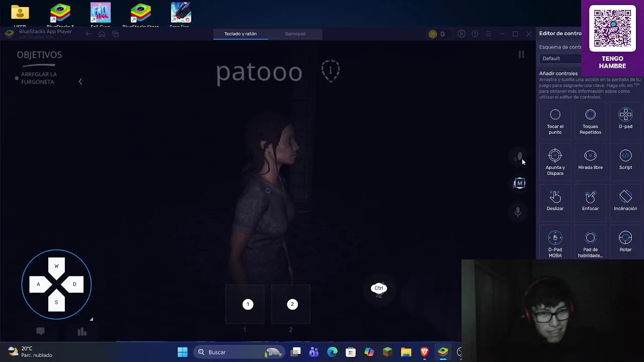
Task: Open the BlueStacks coins counter
Action: point(437,34)
